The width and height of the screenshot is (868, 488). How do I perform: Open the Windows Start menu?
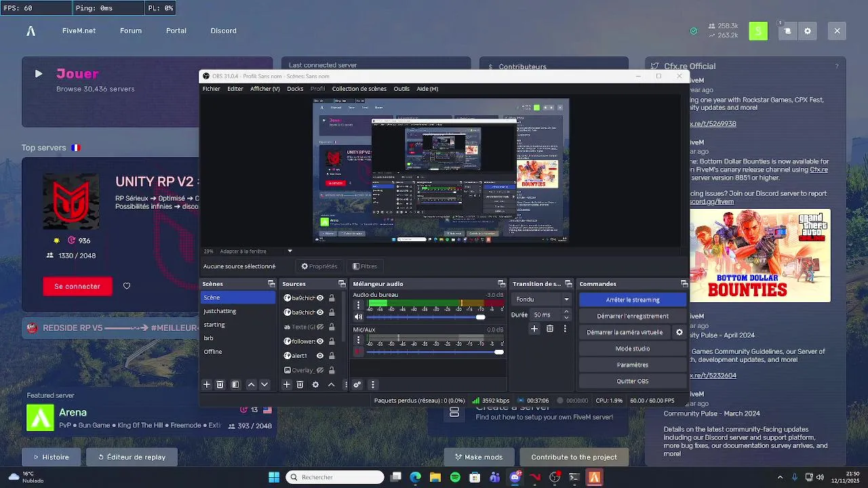point(274,477)
